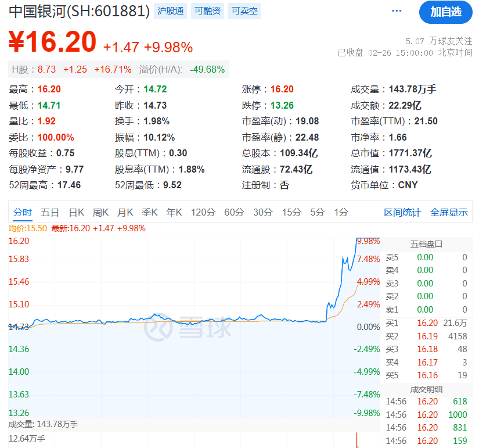This screenshot has width=479, height=448.
Task: Select the 月K chart tab
Action: point(125,212)
